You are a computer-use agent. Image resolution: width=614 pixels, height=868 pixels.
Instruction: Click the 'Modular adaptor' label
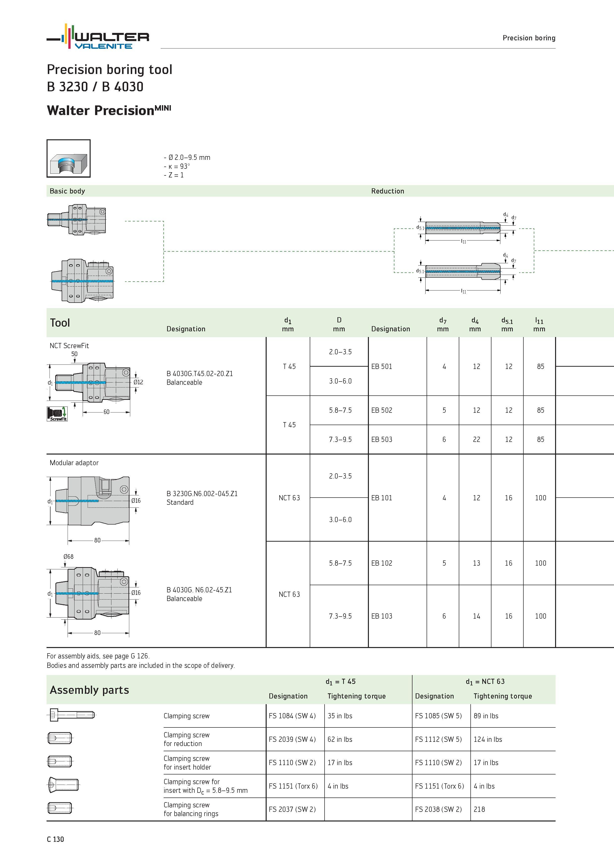click(74, 463)
